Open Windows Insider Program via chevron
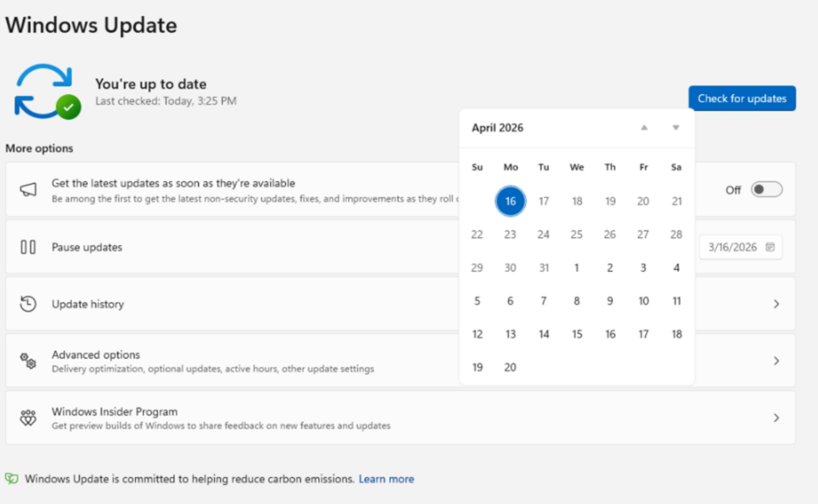Screen dimensions: 818x504 point(776,417)
